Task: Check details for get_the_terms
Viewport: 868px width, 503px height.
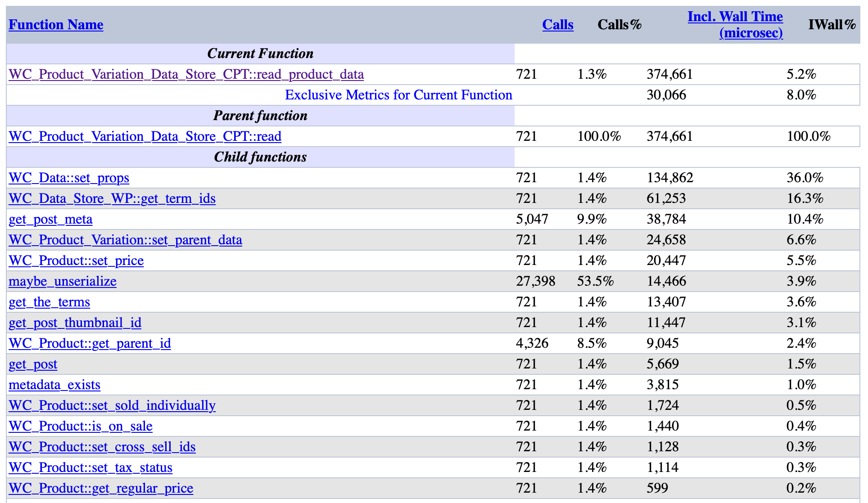Action: pos(49,302)
